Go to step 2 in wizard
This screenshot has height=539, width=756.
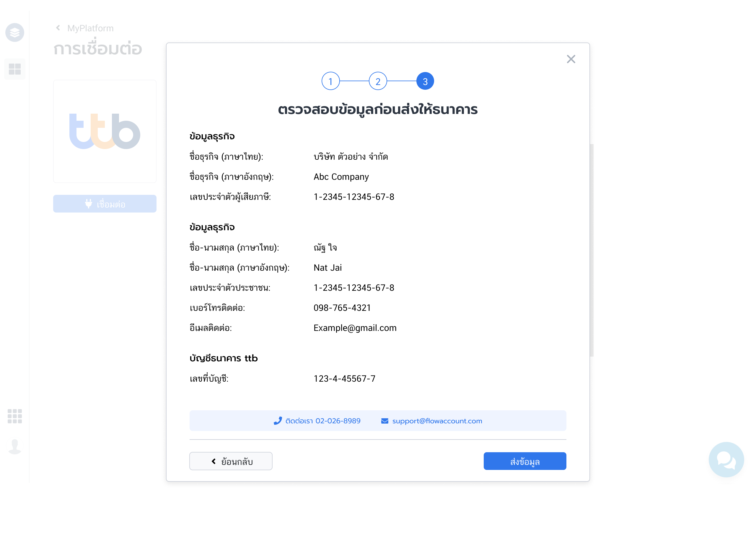pos(377,81)
